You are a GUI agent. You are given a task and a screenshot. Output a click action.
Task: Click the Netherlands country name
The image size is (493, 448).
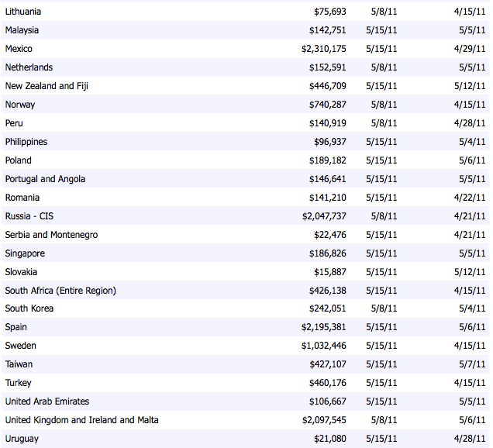[29, 67]
